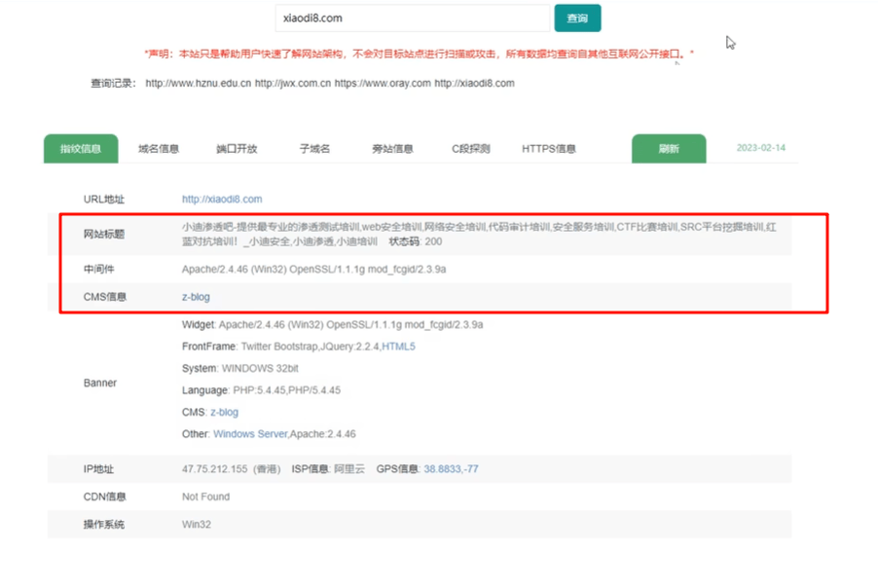Open https://www.oray.com from query history
878x588 pixels.
[x=383, y=83]
